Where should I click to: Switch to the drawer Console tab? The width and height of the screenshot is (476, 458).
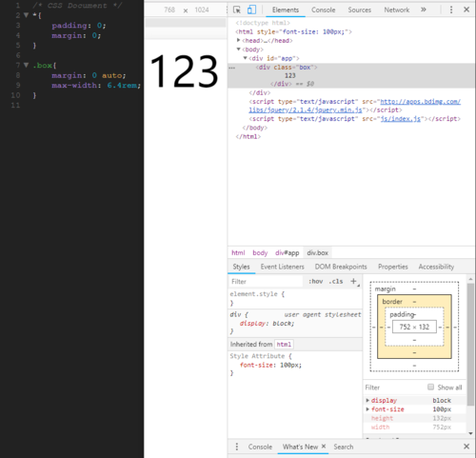260,447
